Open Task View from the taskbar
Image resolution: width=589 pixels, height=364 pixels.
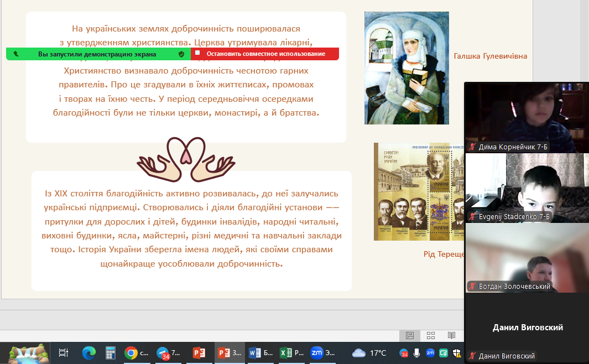[x=64, y=353]
